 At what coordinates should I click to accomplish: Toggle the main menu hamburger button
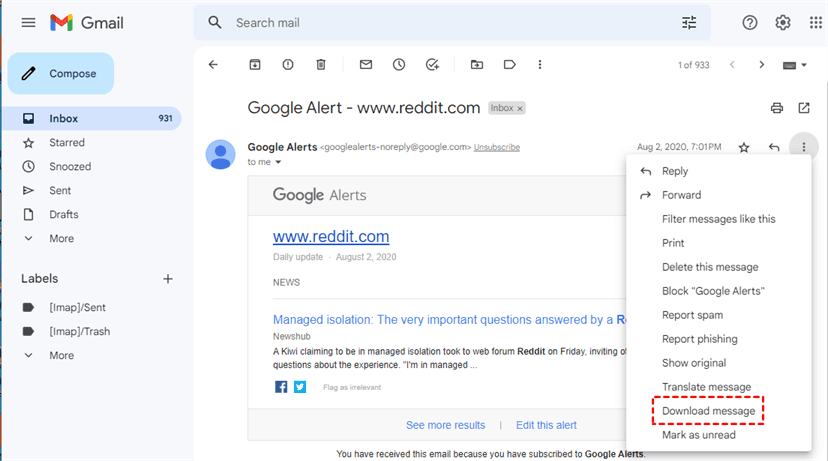click(28, 22)
